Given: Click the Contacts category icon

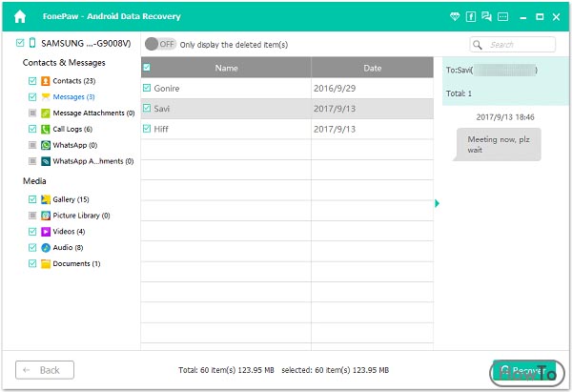Looking at the screenshot, I should 45,81.
